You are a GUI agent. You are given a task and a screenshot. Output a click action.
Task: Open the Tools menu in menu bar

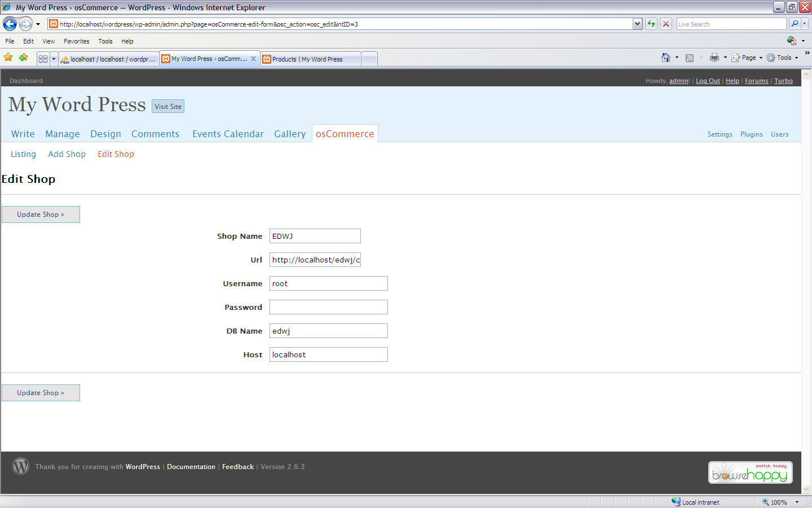105,41
